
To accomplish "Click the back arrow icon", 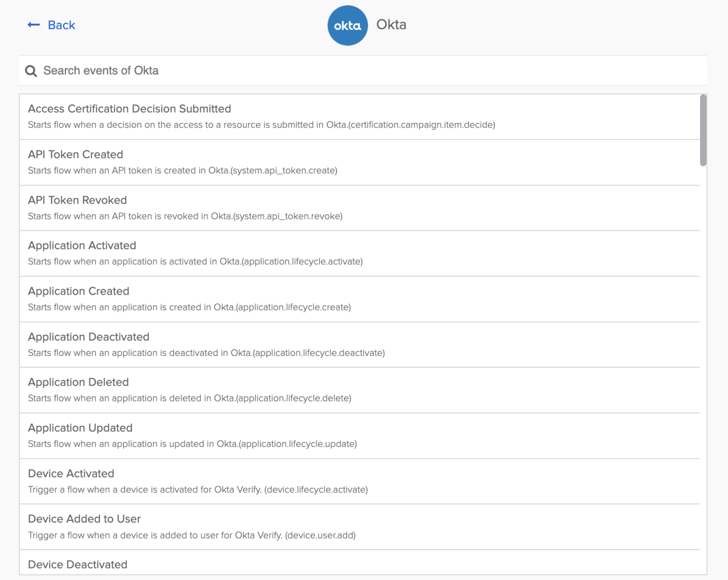I will [34, 25].
